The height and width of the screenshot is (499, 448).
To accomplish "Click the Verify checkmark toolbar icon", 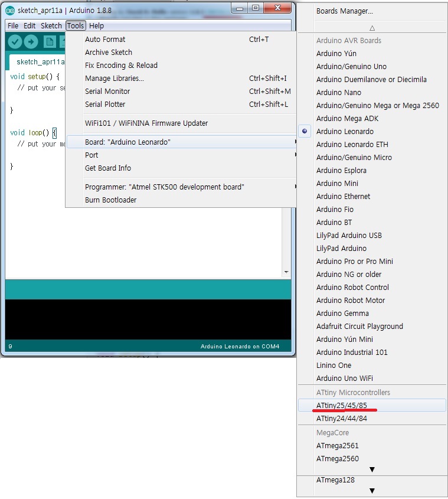I will (x=15, y=42).
